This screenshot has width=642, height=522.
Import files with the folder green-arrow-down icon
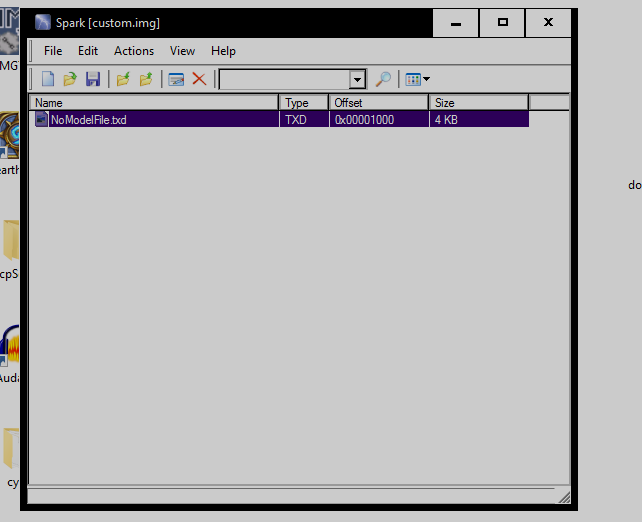123,79
